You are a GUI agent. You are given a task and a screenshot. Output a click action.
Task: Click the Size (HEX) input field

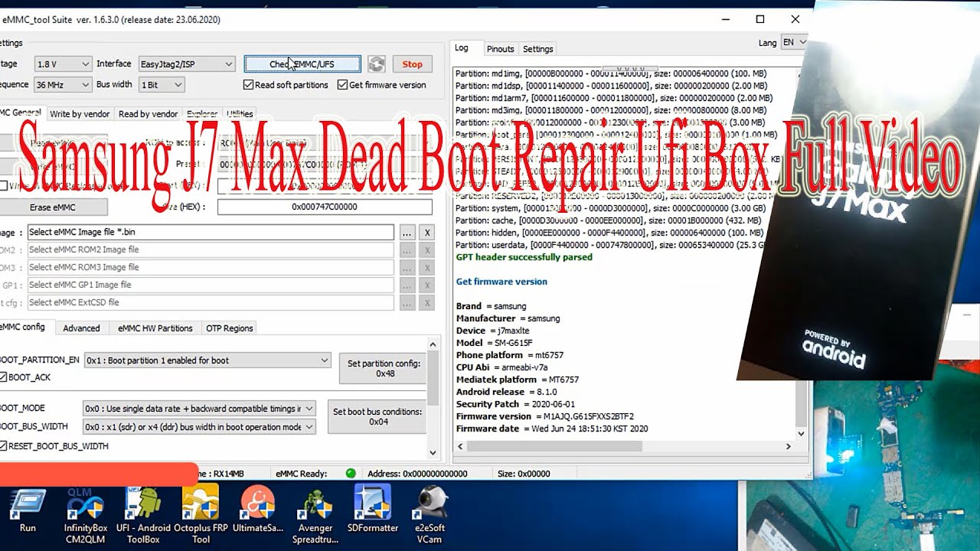pyautogui.click(x=325, y=207)
